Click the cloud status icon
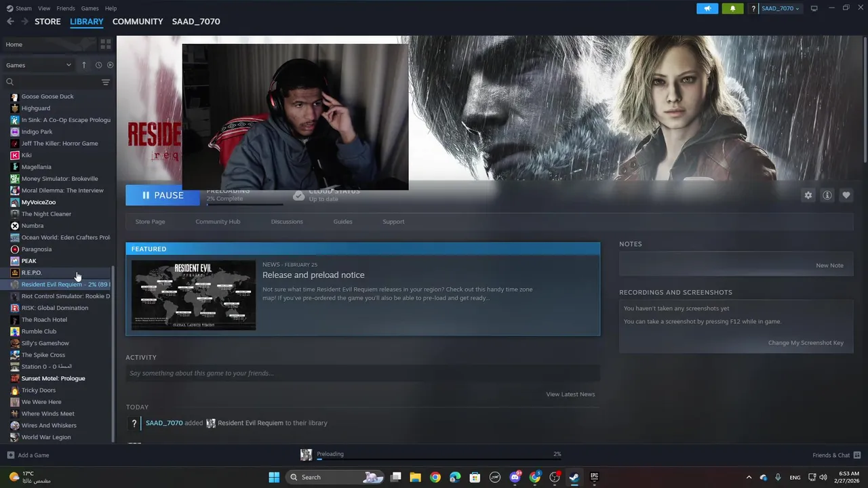 [x=298, y=195]
